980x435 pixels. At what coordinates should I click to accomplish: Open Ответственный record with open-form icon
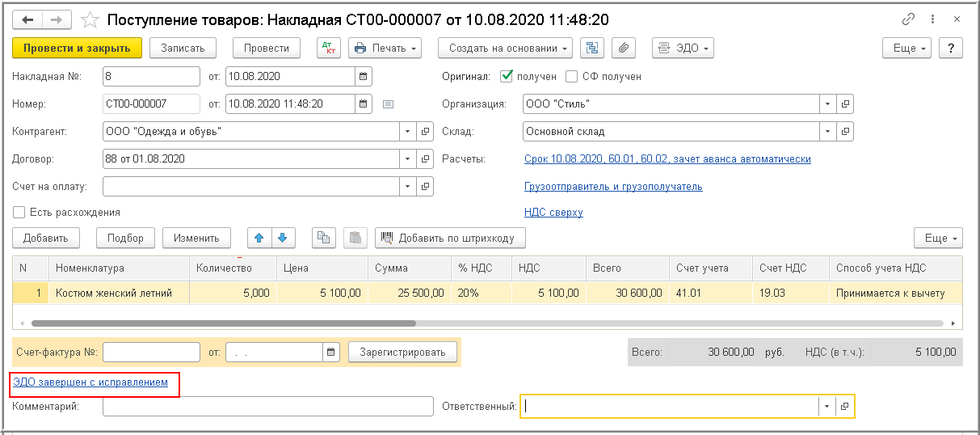tap(845, 406)
